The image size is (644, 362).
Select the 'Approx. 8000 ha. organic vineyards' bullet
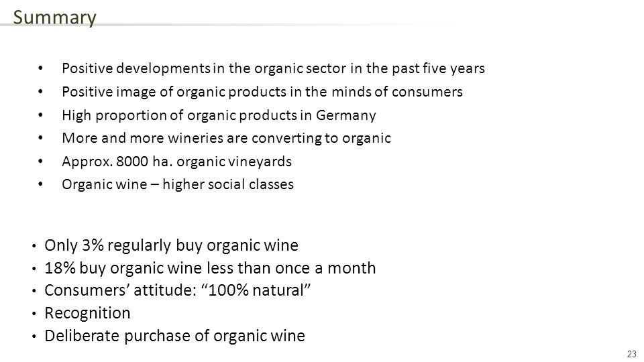(x=176, y=162)
